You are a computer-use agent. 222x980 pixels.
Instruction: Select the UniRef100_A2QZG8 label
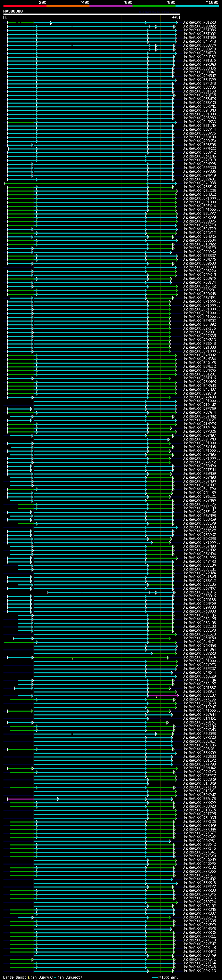(199, 703)
